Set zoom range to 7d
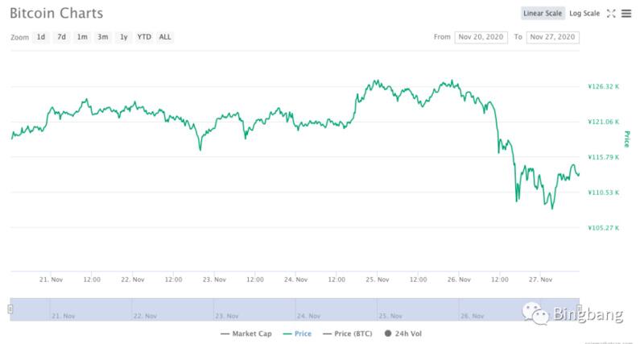The width and height of the screenshot is (644, 344). point(61,37)
